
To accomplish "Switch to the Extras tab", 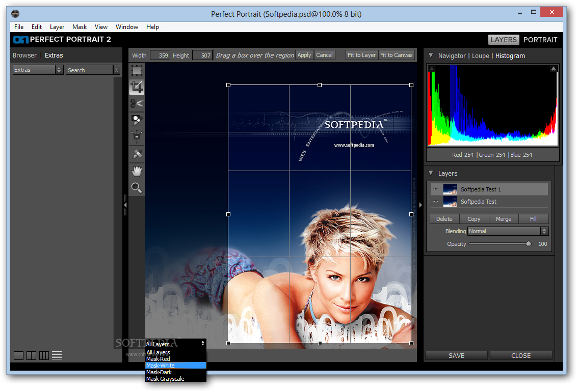I will click(x=54, y=55).
